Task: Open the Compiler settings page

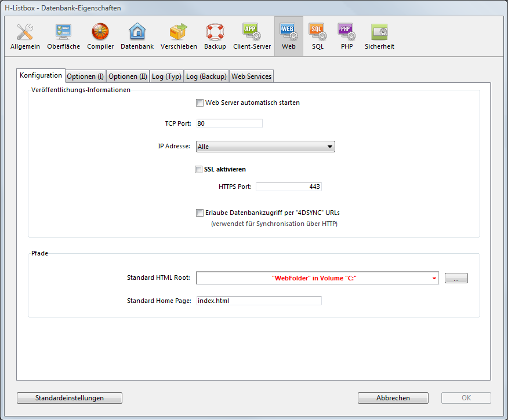Action: (100, 36)
